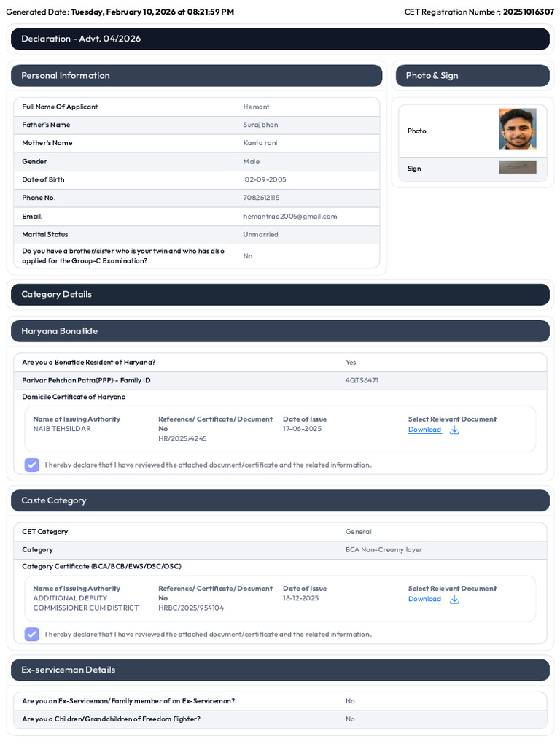Open Download link for caste certificate
This screenshot has width=560, height=747.
pos(425,600)
